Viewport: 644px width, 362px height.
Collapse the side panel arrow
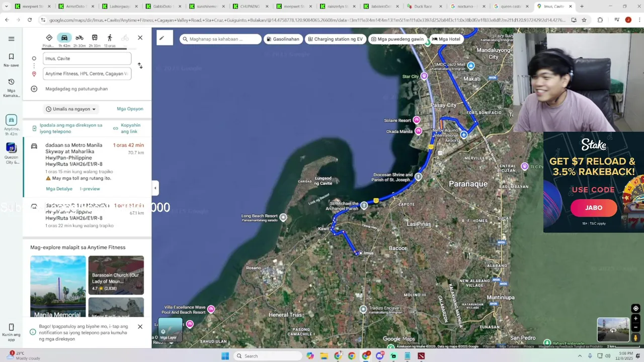coord(155,188)
